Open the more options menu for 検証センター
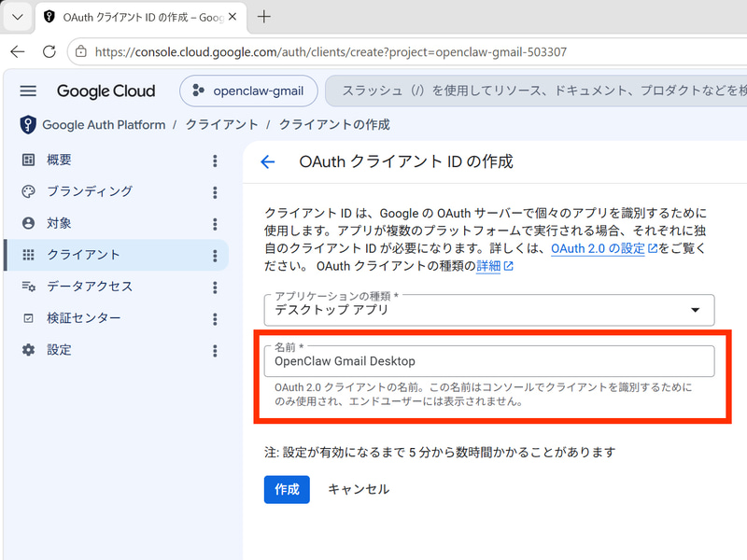Image resolution: width=747 pixels, height=560 pixels. pos(215,319)
